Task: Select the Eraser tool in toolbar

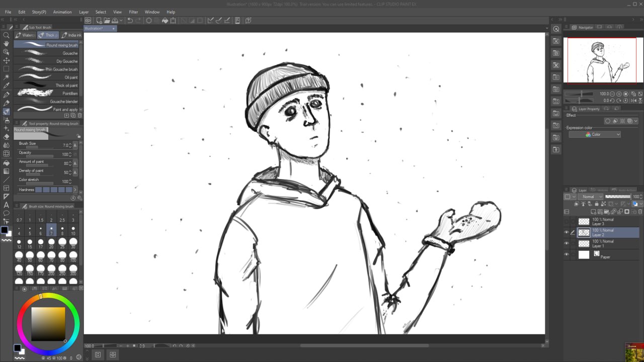Action: (x=7, y=137)
